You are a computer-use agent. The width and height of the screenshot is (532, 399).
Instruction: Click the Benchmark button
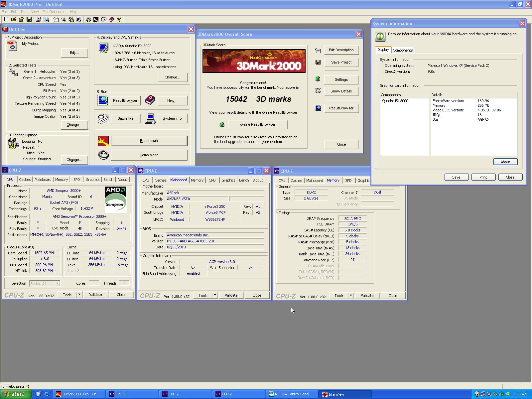point(149,141)
